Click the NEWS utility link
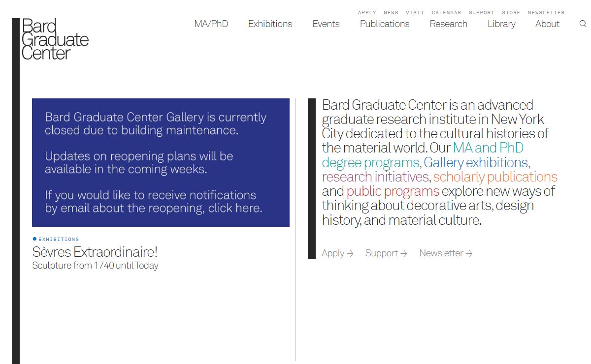 (x=391, y=13)
